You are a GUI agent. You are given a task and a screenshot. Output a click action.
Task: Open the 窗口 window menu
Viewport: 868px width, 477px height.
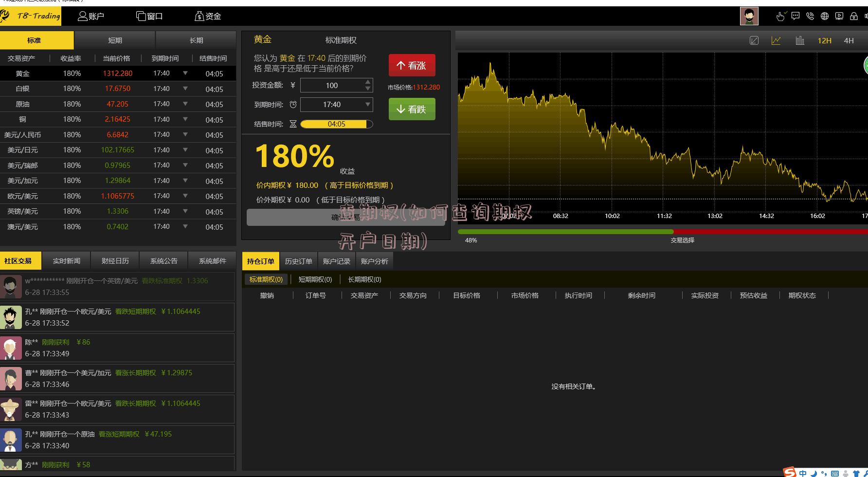click(x=149, y=16)
